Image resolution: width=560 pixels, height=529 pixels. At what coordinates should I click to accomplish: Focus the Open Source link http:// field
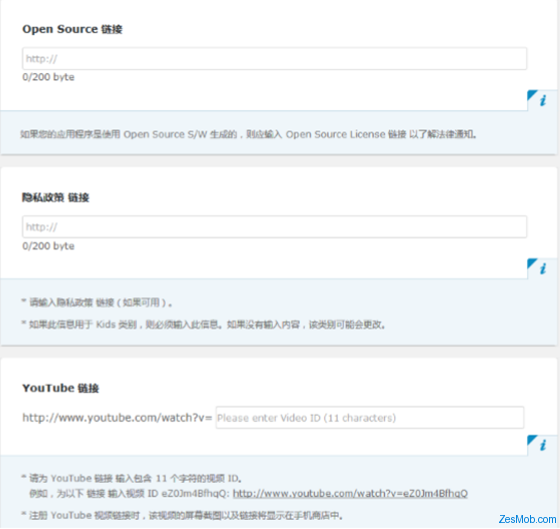point(274,59)
